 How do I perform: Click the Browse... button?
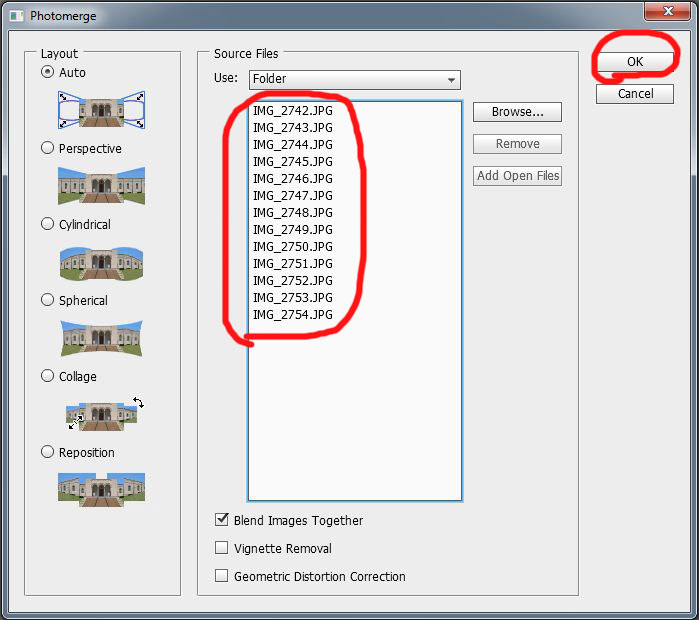[x=517, y=111]
